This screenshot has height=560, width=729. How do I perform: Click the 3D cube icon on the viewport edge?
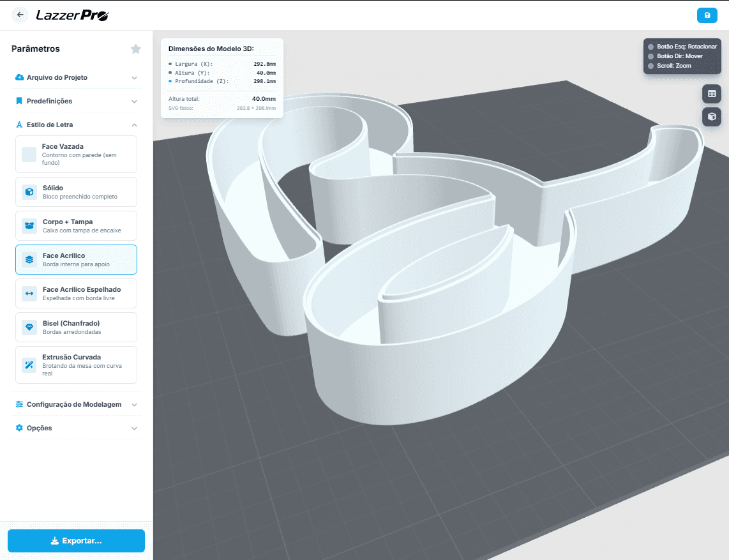click(711, 116)
